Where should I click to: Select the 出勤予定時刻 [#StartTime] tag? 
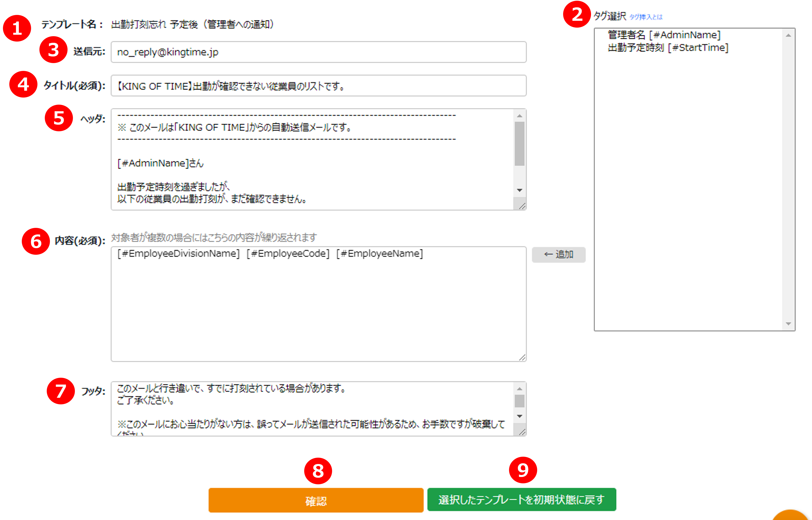(x=668, y=48)
